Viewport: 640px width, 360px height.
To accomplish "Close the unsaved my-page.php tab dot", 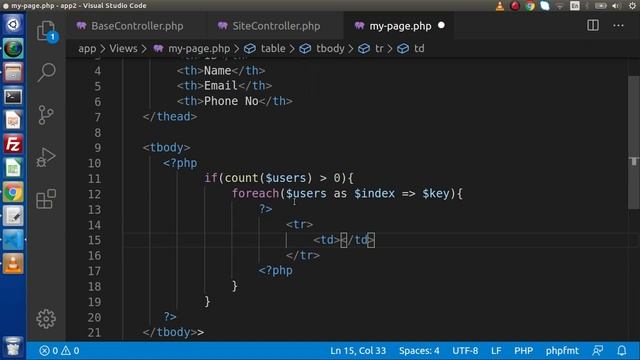I will 441,25.
